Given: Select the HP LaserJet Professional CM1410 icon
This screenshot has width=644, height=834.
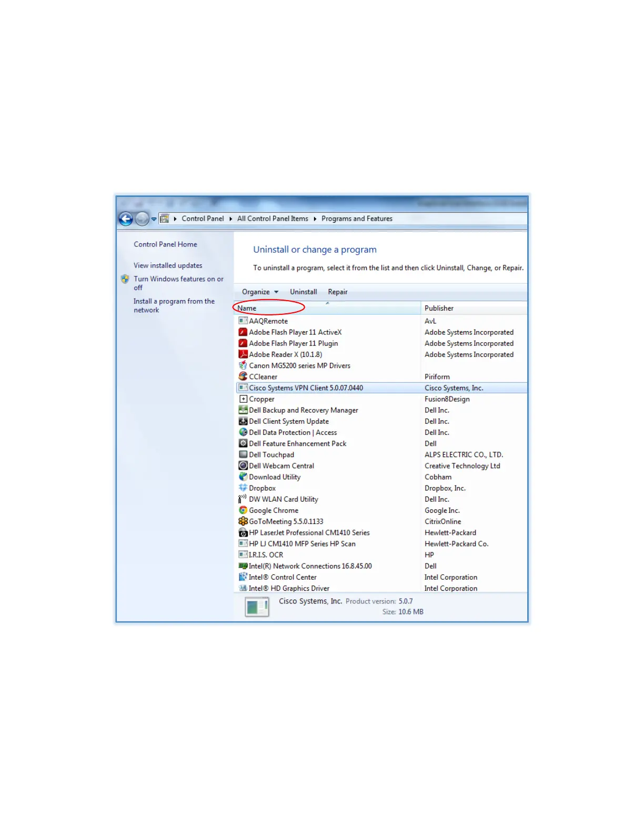Looking at the screenshot, I should (243, 532).
